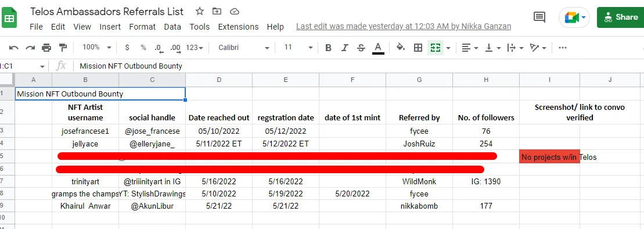Screen dimensions: 644x229
Task: Print the spreadsheet
Action: tap(46, 48)
